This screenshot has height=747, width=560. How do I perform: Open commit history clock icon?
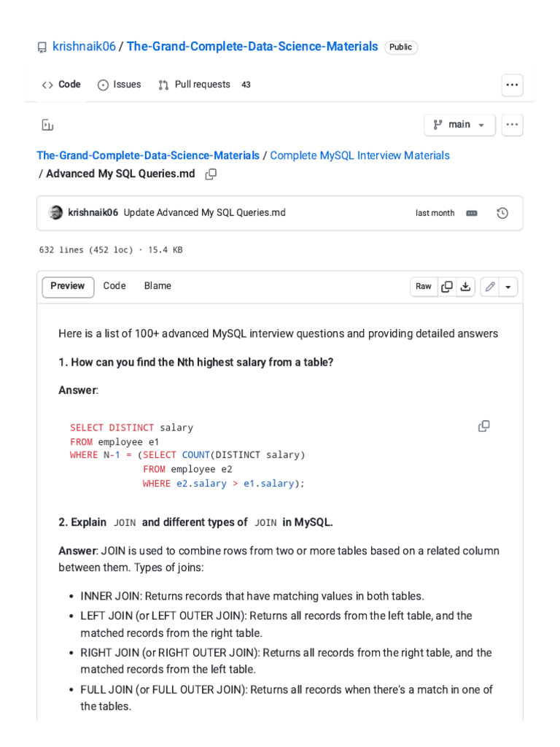502,213
